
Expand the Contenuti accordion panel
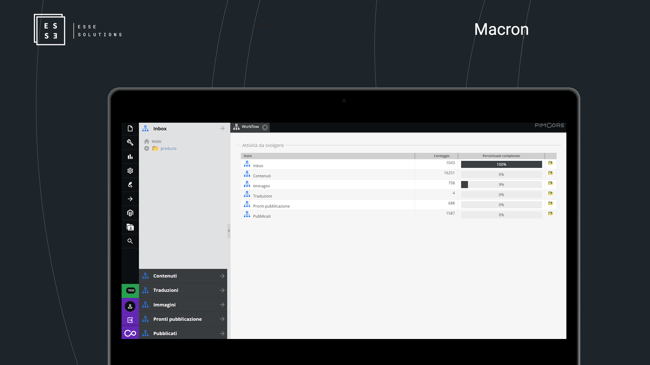click(x=183, y=276)
